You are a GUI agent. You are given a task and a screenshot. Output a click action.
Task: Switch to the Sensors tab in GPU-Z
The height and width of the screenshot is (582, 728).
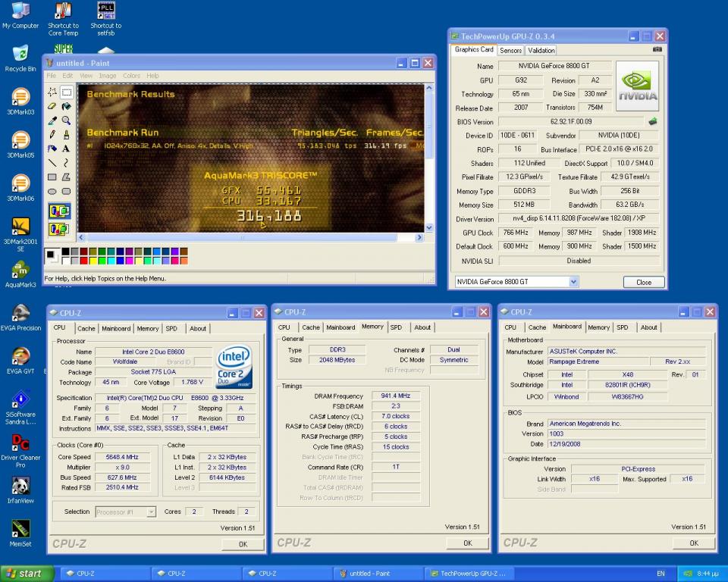(510, 50)
